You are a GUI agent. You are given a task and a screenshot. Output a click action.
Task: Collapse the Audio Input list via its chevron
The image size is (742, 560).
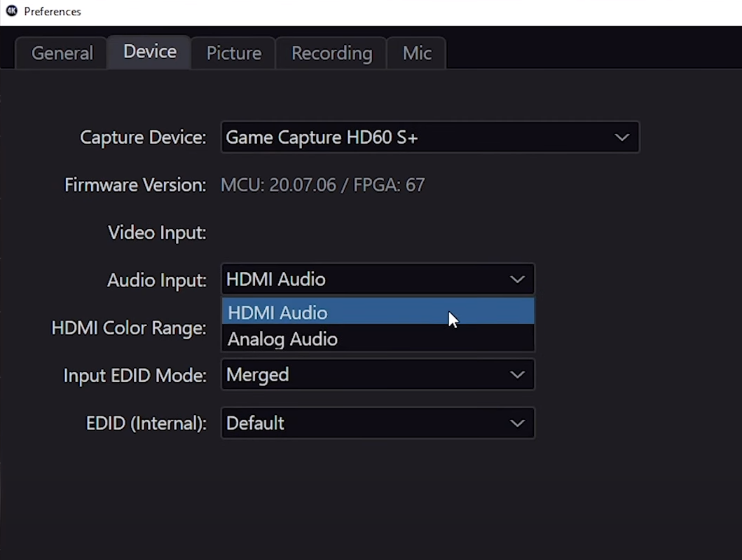(x=517, y=280)
